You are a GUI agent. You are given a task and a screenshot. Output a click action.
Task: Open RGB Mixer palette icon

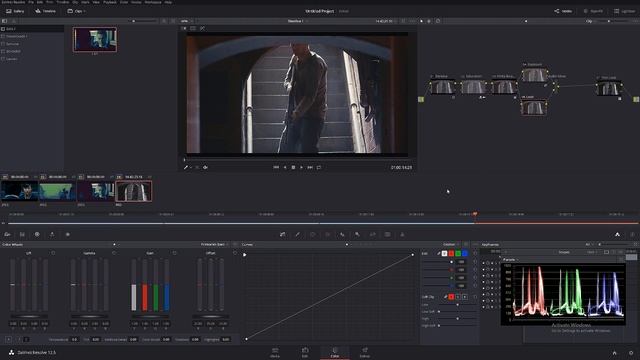(x=52, y=234)
